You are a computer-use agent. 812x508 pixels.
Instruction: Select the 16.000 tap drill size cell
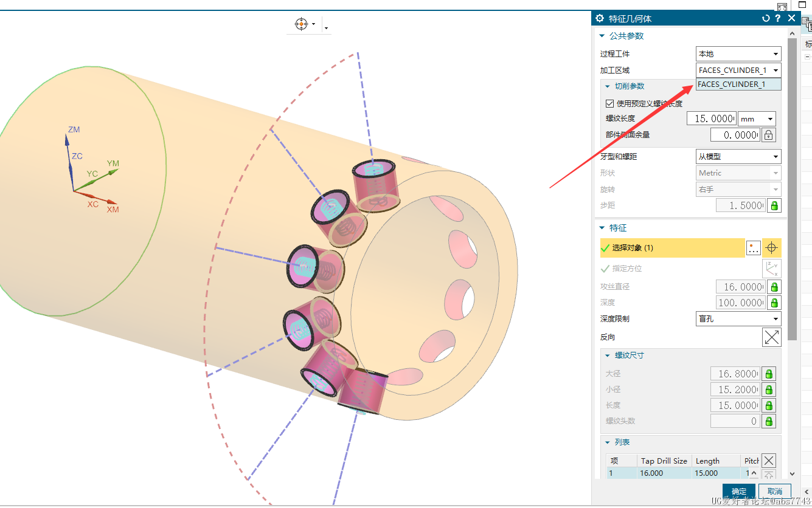point(664,473)
